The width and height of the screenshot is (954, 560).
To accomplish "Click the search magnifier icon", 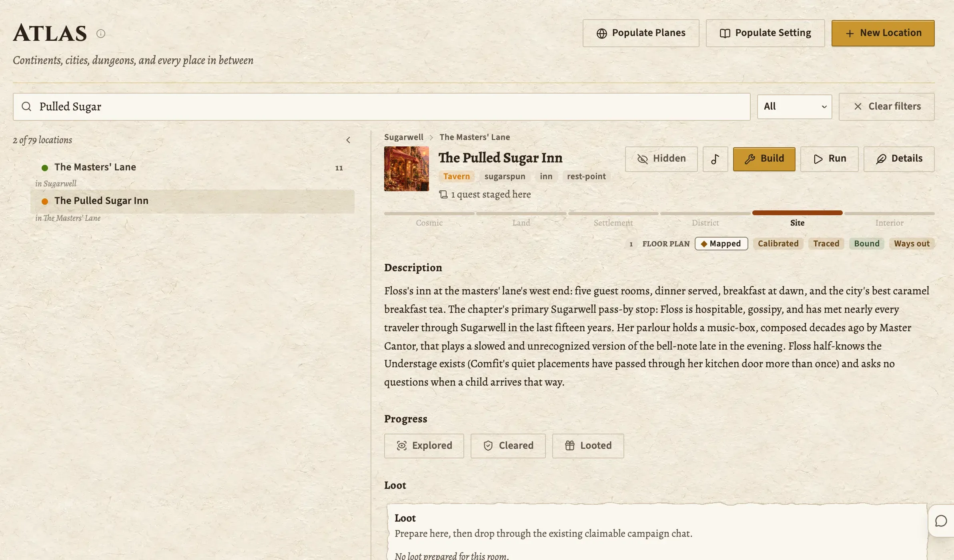I will pyautogui.click(x=26, y=106).
